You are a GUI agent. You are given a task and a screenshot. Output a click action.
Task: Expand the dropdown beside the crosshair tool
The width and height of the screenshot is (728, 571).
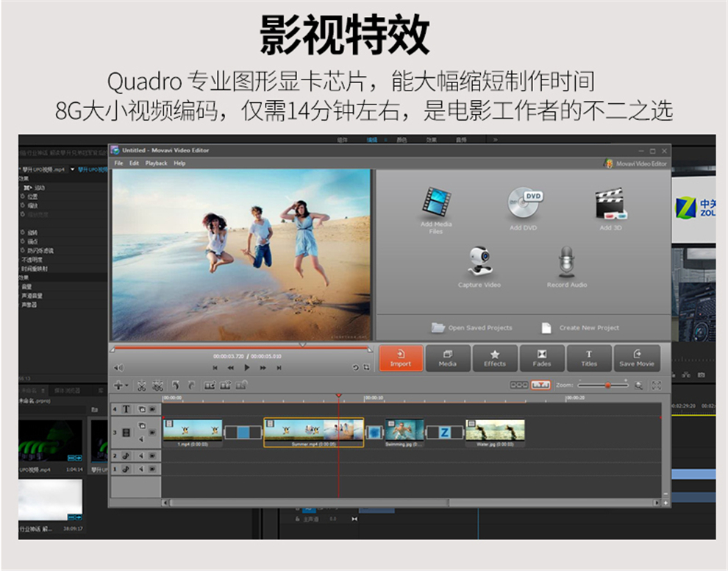click(x=126, y=385)
